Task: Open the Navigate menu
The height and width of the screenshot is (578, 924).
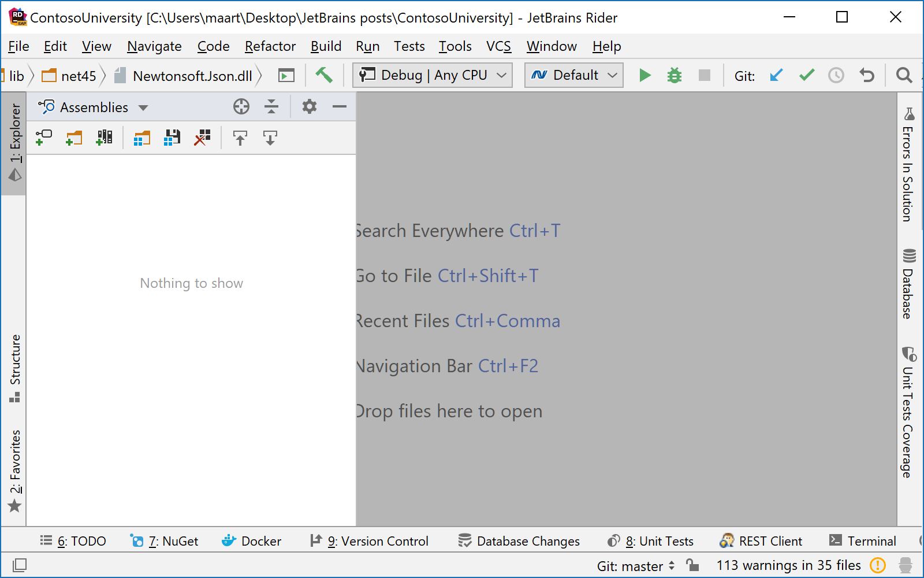Action: [x=154, y=46]
